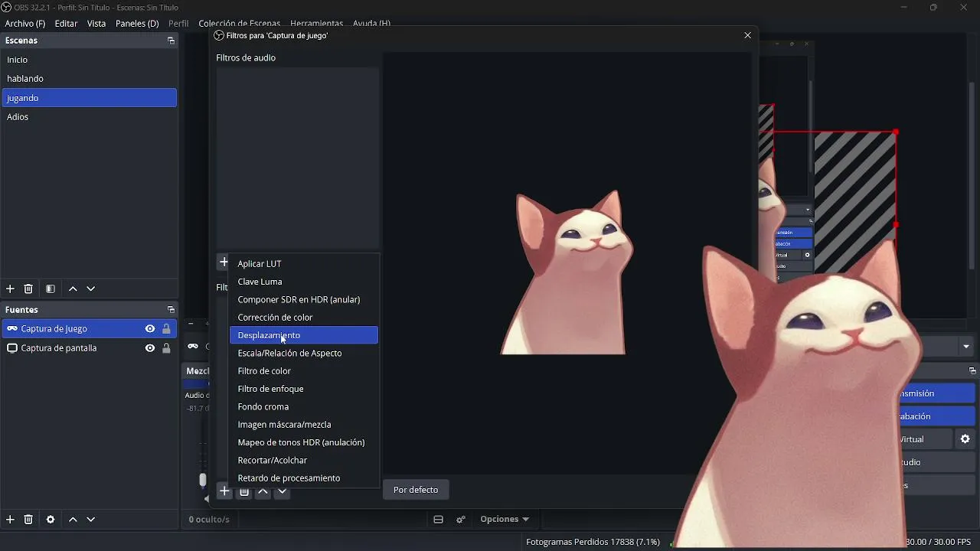The width and height of the screenshot is (980, 551).
Task: Open virtual camera settings gear
Action: pyautogui.click(x=965, y=439)
